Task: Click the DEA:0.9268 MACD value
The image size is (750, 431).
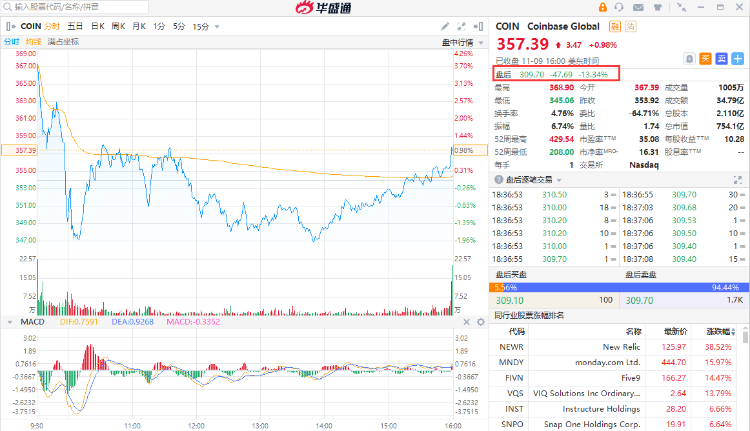Action: [132, 322]
